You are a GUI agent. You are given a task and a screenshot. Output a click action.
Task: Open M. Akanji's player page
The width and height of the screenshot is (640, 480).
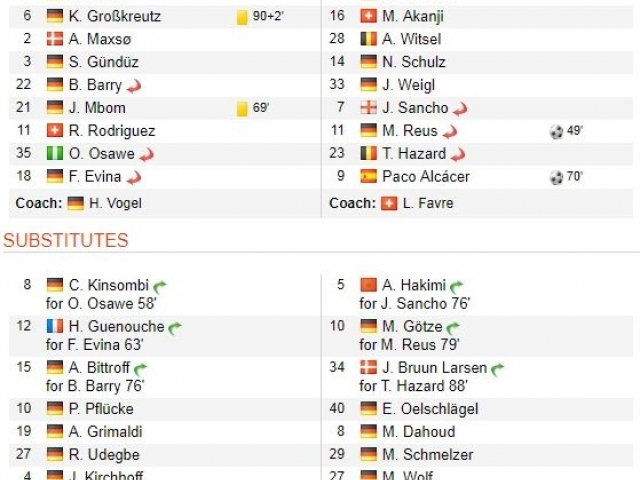(413, 16)
